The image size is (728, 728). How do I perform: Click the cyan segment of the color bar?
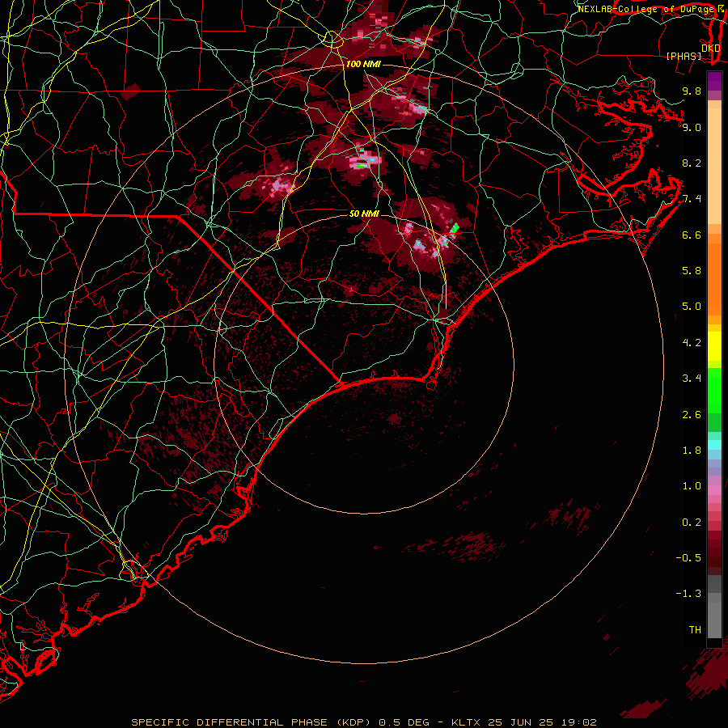point(714,445)
